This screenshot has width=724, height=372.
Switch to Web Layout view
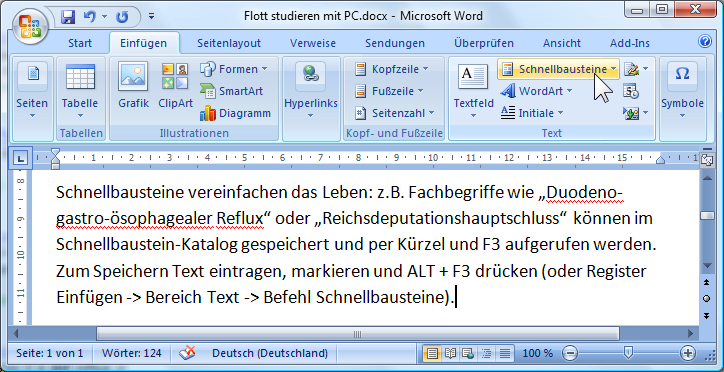coord(468,354)
